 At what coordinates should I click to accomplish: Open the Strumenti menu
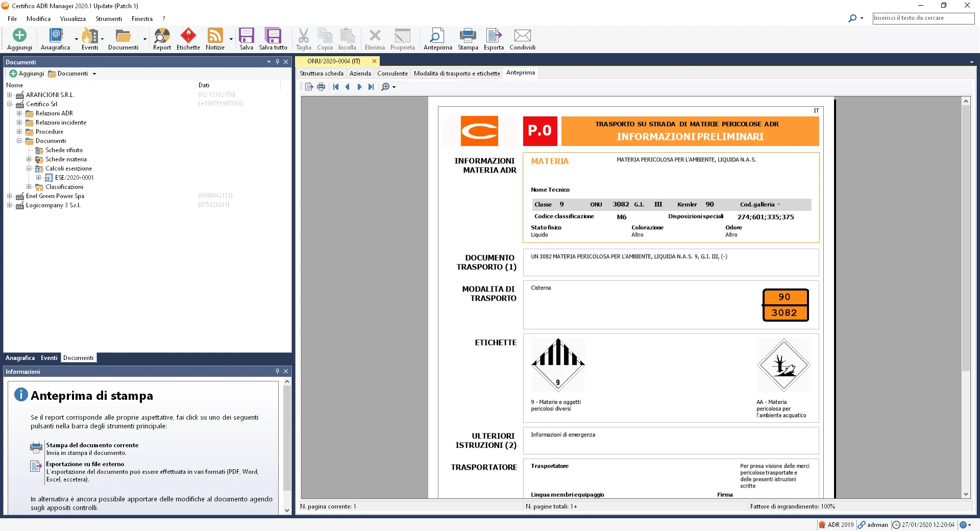(x=108, y=19)
